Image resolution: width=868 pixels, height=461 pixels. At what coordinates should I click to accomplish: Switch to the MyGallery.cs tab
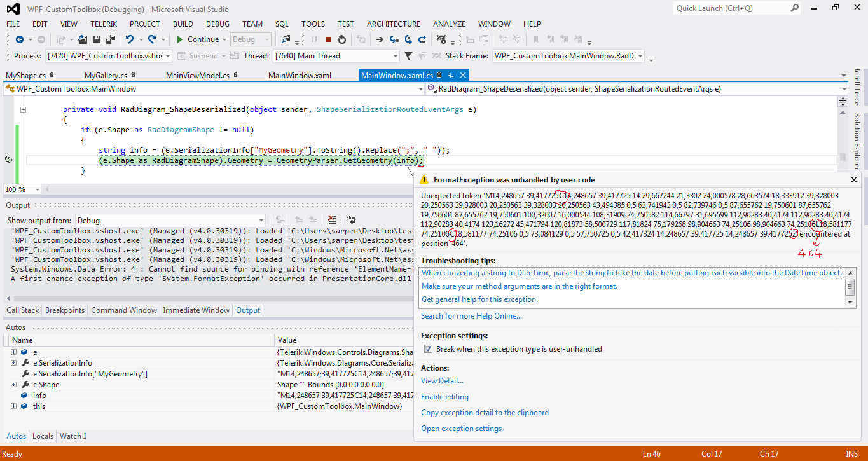(x=106, y=76)
